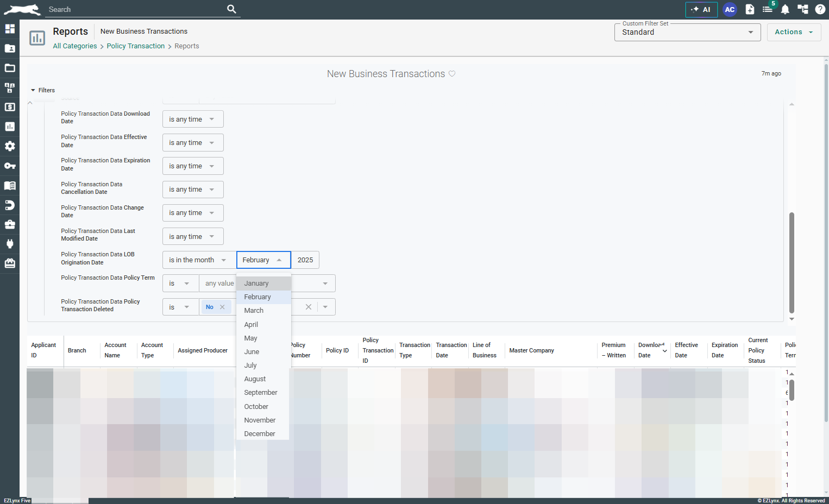The image size is (829, 504).
Task: Select January from the month list
Action: [263, 283]
